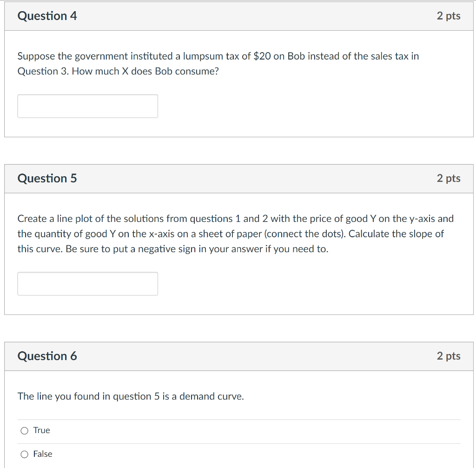Click the Question 4 header
Image resolution: width=476 pixels, height=468 pixels.
click(47, 15)
